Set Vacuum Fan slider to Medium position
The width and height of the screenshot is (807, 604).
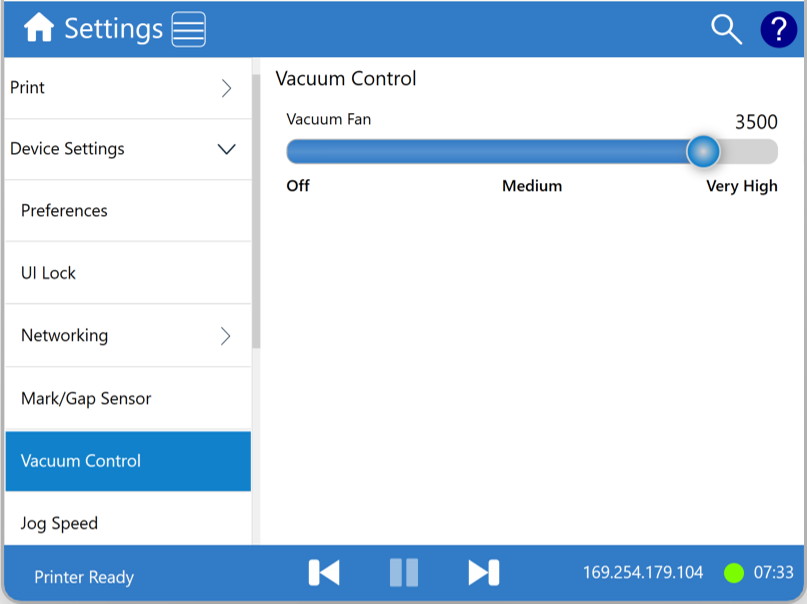point(532,152)
